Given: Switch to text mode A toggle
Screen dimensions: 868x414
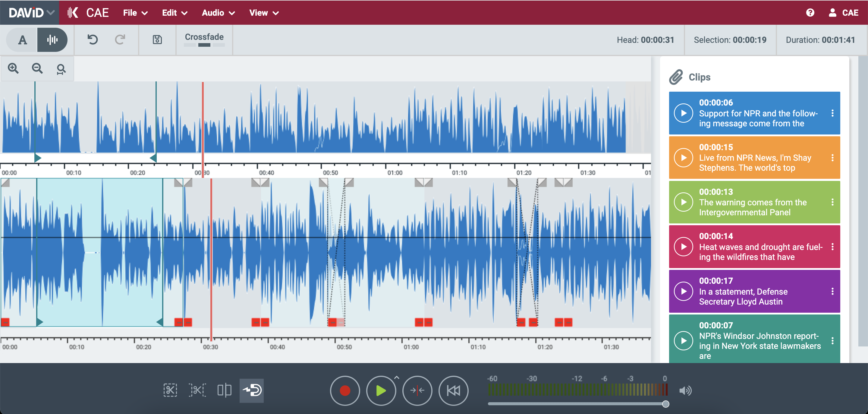Looking at the screenshot, I should click(22, 40).
